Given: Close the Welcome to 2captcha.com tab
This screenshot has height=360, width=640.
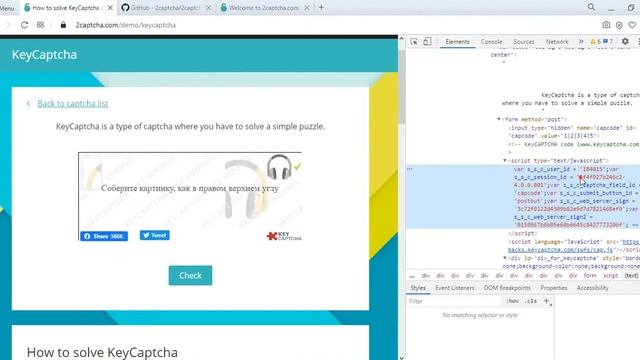Looking at the screenshot, I should [x=307, y=8].
